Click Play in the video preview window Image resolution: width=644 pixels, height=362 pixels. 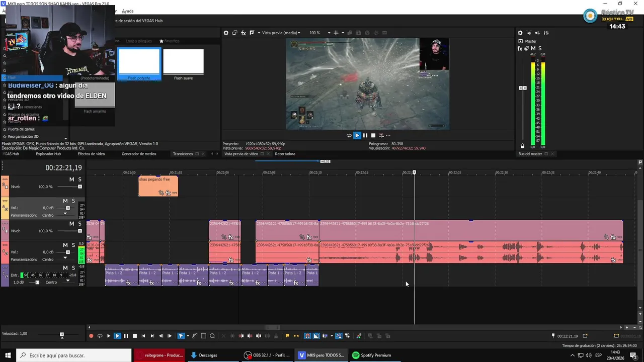tap(357, 135)
